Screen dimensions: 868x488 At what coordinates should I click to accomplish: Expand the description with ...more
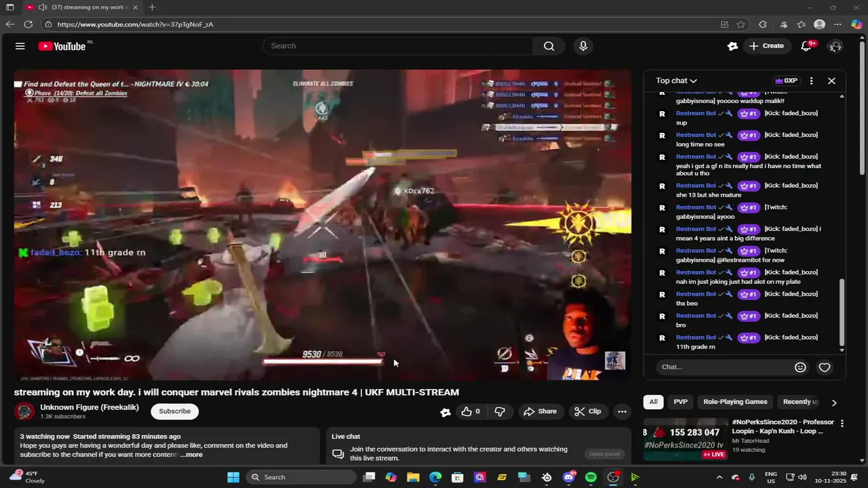[x=191, y=455]
